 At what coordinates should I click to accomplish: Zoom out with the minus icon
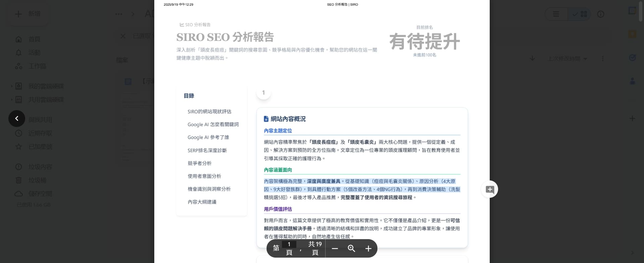pos(335,249)
